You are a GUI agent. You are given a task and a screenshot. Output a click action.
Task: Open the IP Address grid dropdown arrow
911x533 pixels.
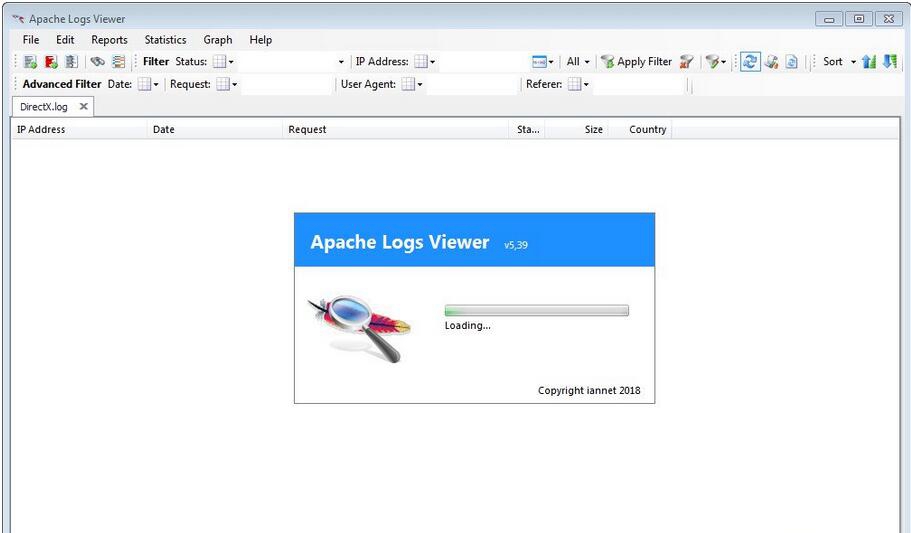(x=433, y=62)
